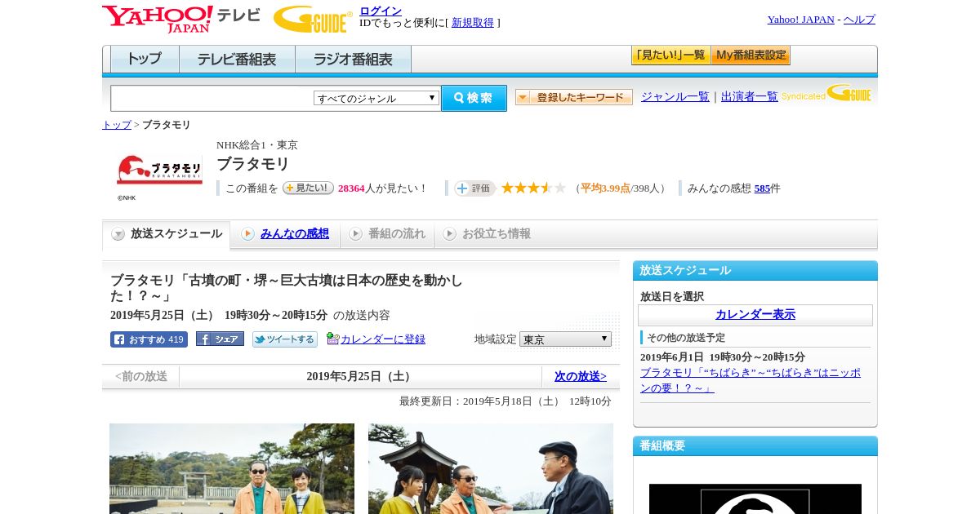Click the Facebook おすすめ 419 button

(149, 339)
